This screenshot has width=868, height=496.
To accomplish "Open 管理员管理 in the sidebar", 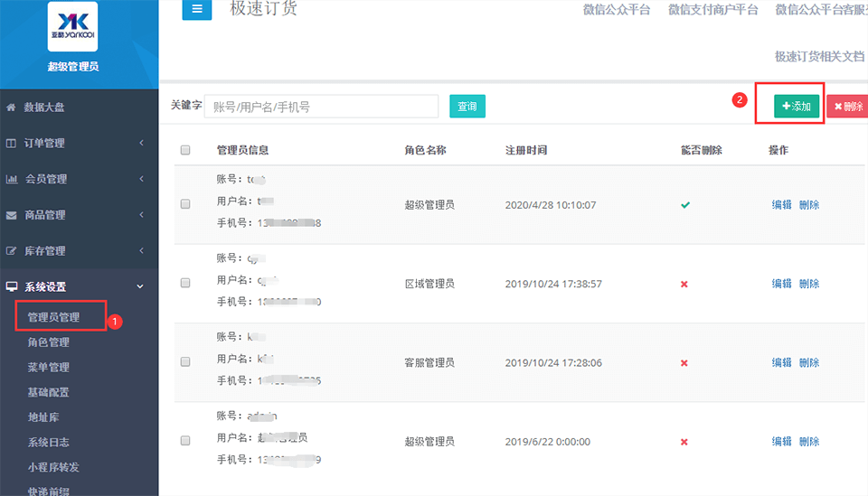I will [53, 317].
